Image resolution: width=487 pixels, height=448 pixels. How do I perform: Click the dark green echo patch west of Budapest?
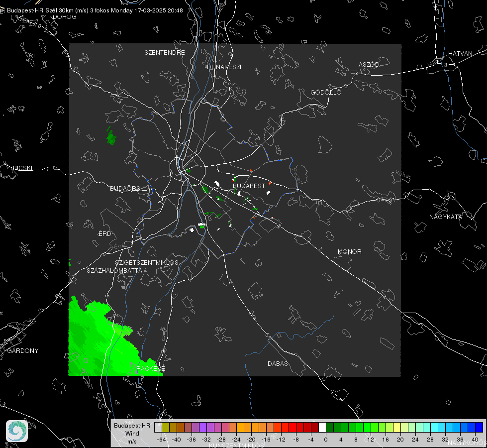[x=111, y=136]
